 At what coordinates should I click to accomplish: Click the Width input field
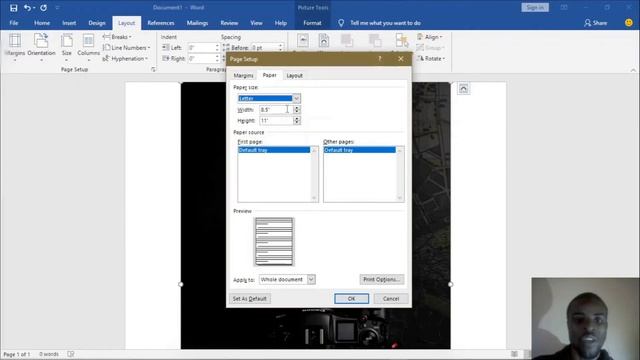tap(276, 110)
